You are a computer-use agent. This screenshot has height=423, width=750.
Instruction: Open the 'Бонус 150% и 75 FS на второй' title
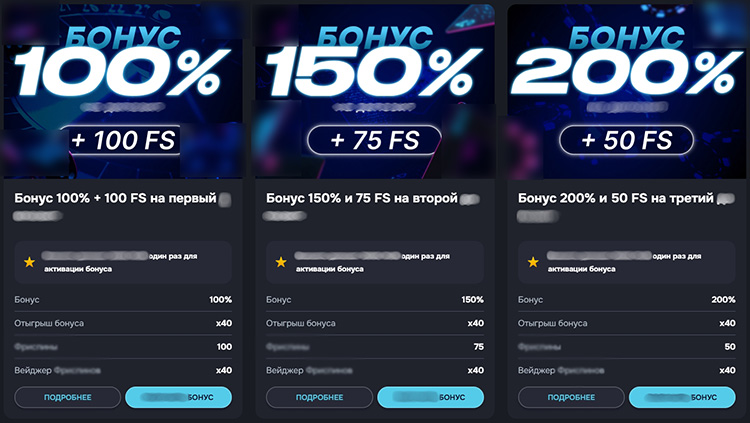[361, 199]
